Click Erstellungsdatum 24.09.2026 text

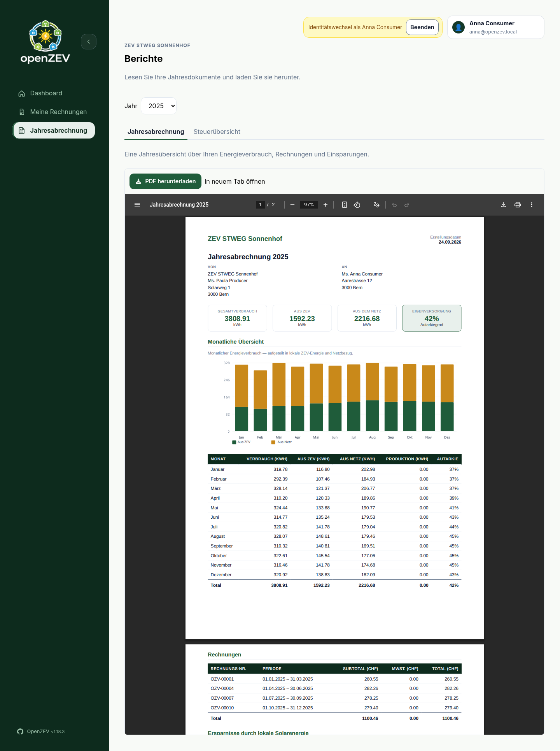[446, 240]
